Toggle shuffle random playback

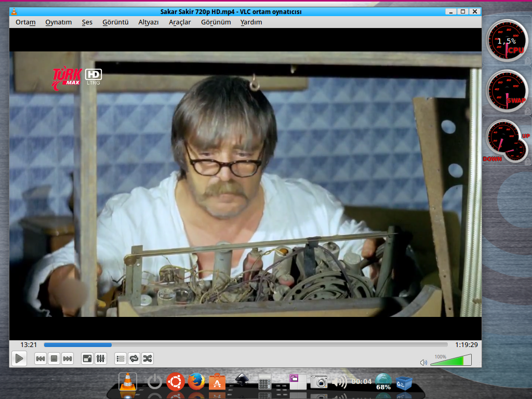pos(148,358)
